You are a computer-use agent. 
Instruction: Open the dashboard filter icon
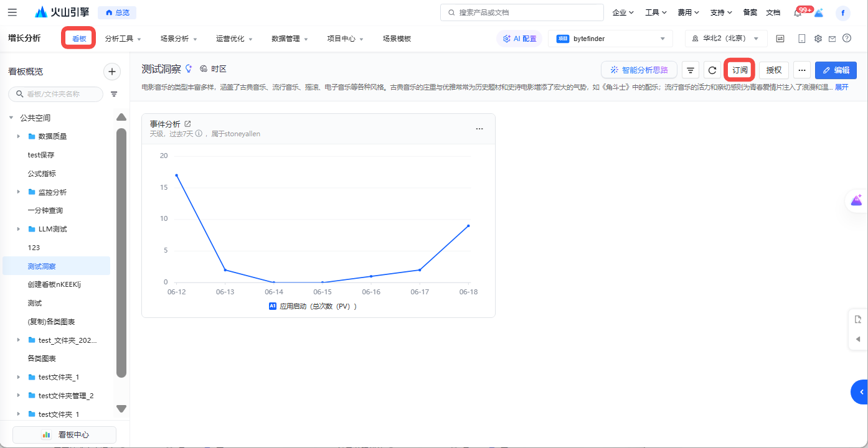coord(691,70)
